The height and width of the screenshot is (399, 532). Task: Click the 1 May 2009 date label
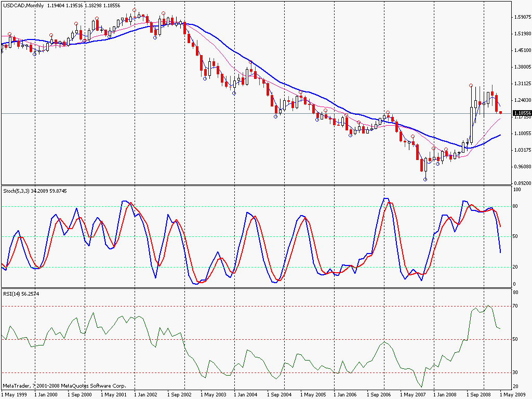tap(512, 395)
